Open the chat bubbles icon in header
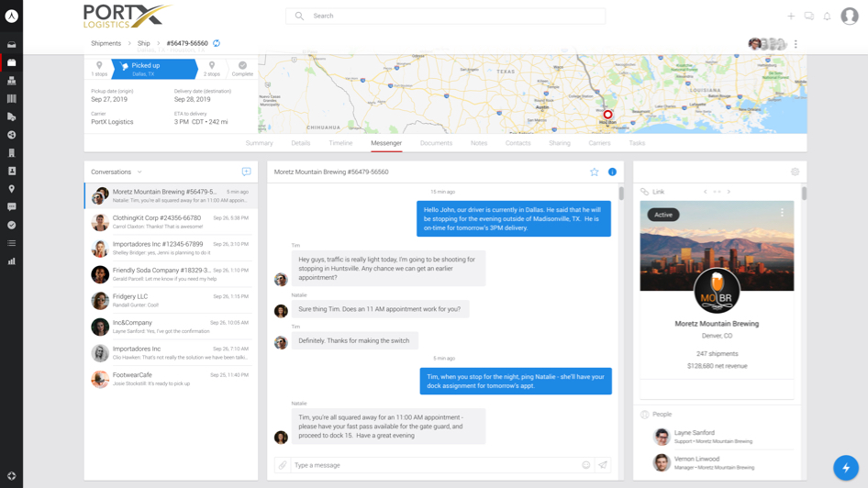The image size is (868, 488). pyautogui.click(x=809, y=16)
